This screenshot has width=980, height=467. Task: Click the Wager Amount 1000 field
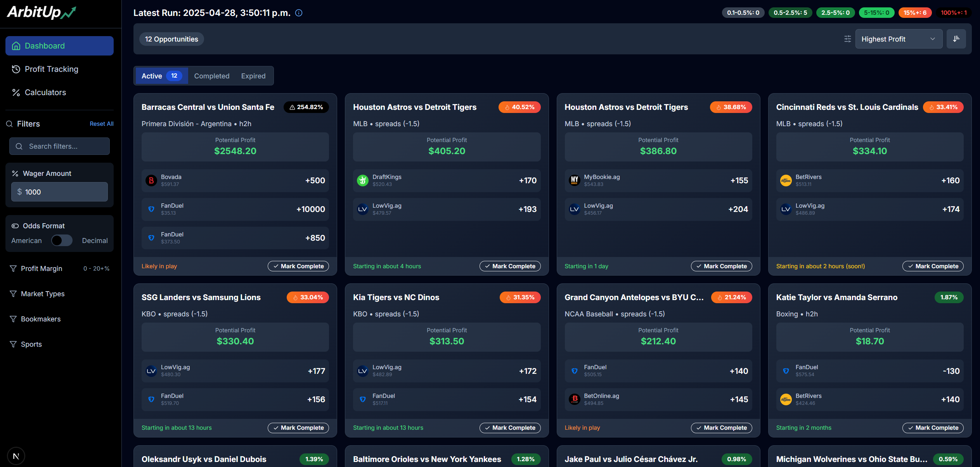click(59, 192)
